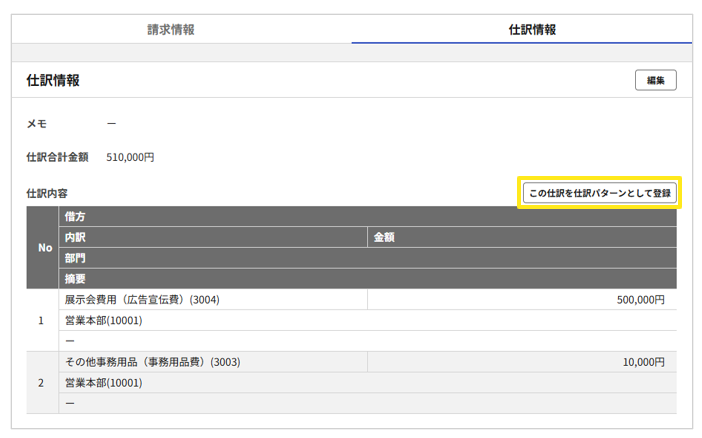Click row number 1
702x438 pixels.
41,321
